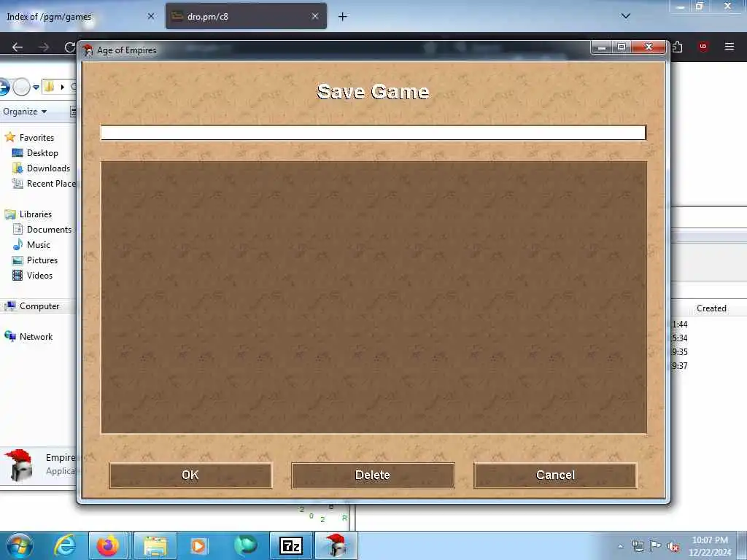Open Windows Media Player from taskbar
The image size is (747, 560).
click(198, 545)
